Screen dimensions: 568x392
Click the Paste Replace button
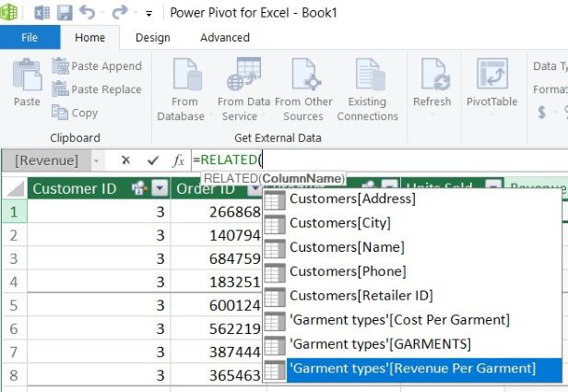97,89
